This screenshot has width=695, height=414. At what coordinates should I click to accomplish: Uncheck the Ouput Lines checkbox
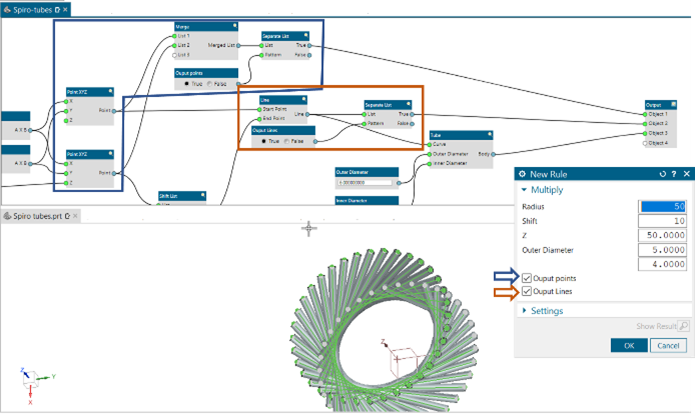527,291
